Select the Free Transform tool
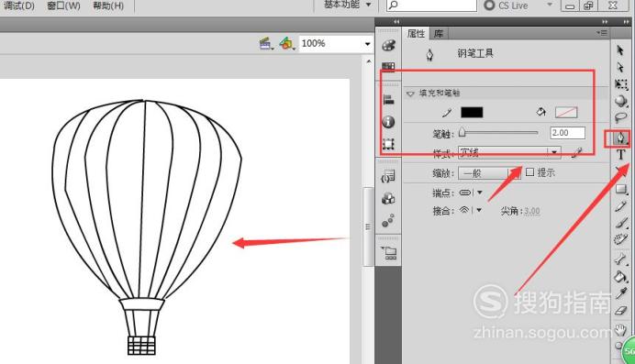The image size is (635, 364). [621, 83]
